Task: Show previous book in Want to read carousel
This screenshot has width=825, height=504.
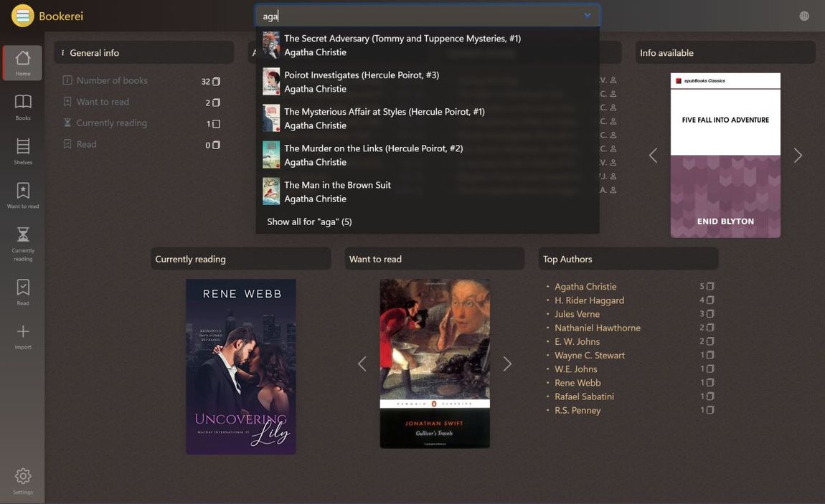Action: click(x=362, y=363)
